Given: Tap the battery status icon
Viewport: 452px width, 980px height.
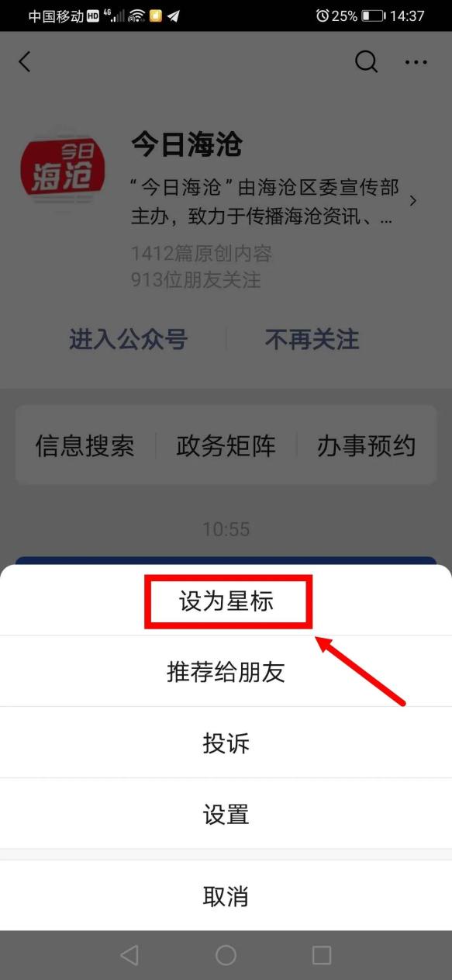Looking at the screenshot, I should pyautogui.click(x=373, y=16).
